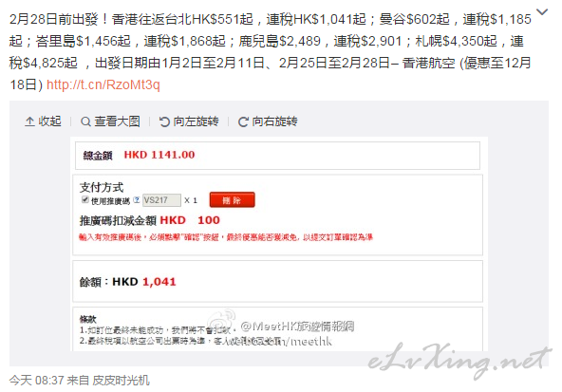Click the @MeetHK旅遊情報網 watermark text

297,327
